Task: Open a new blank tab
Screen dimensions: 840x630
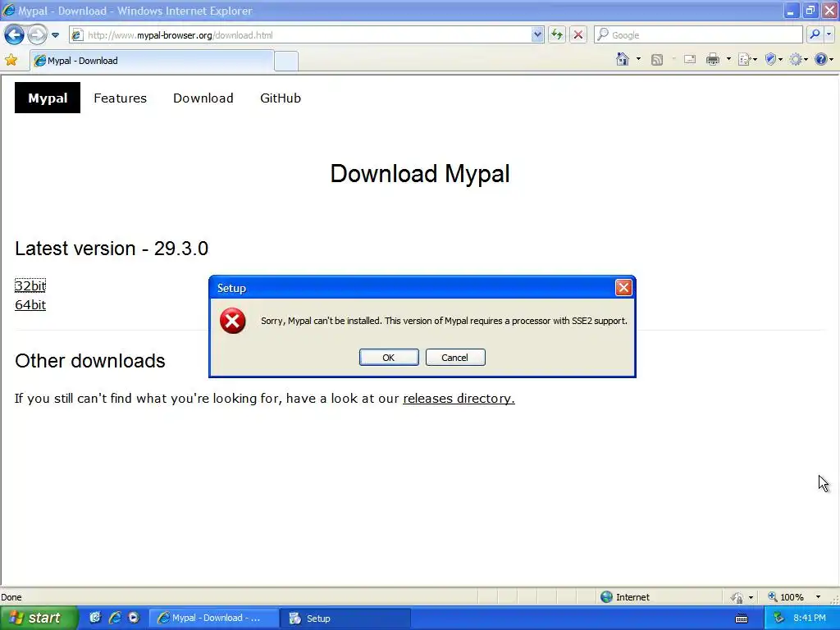Action: click(286, 61)
